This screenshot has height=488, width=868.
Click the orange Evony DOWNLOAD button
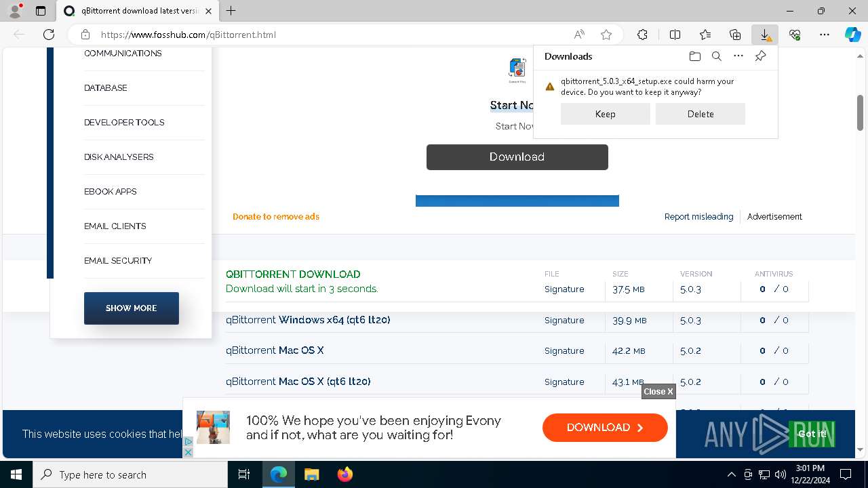click(605, 428)
